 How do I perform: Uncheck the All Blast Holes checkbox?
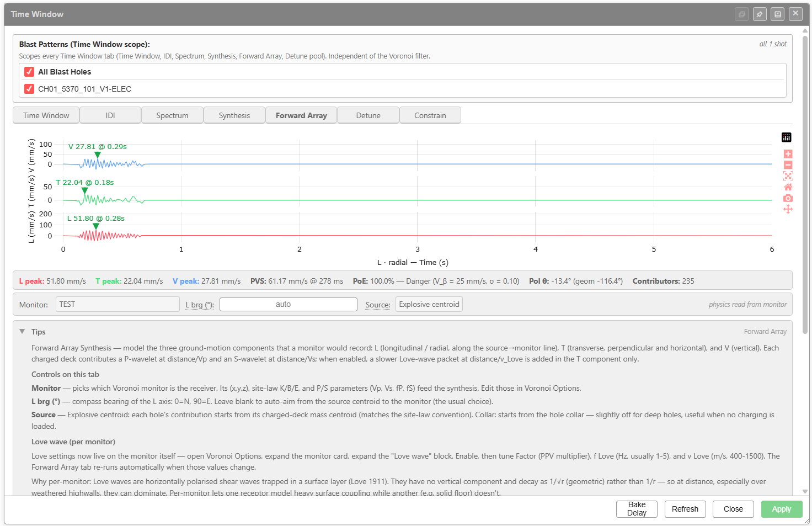pos(29,72)
